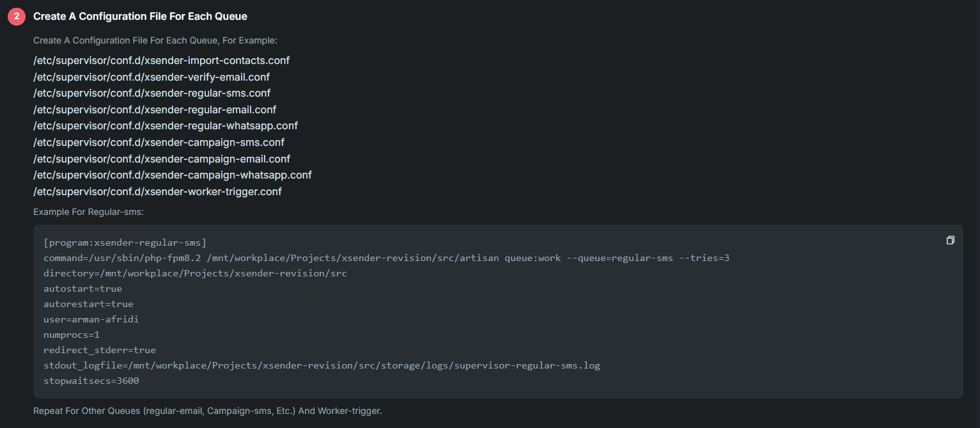Click the heading Create A Configuration File For Each Queue
Image resolution: width=980 pixels, height=428 pixels.
(140, 16)
